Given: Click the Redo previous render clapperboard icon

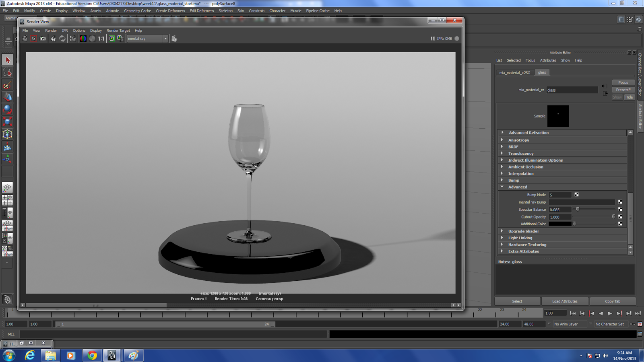Looking at the screenshot, I should click(25, 39).
